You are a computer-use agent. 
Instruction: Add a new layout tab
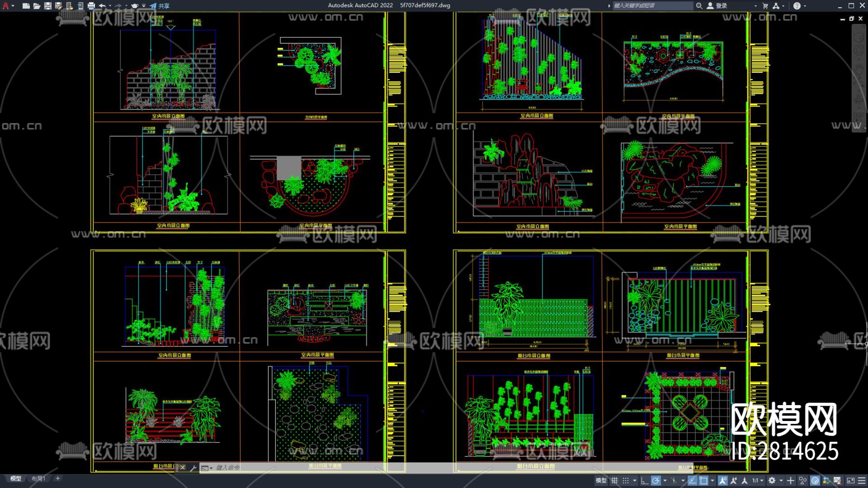coord(58,478)
